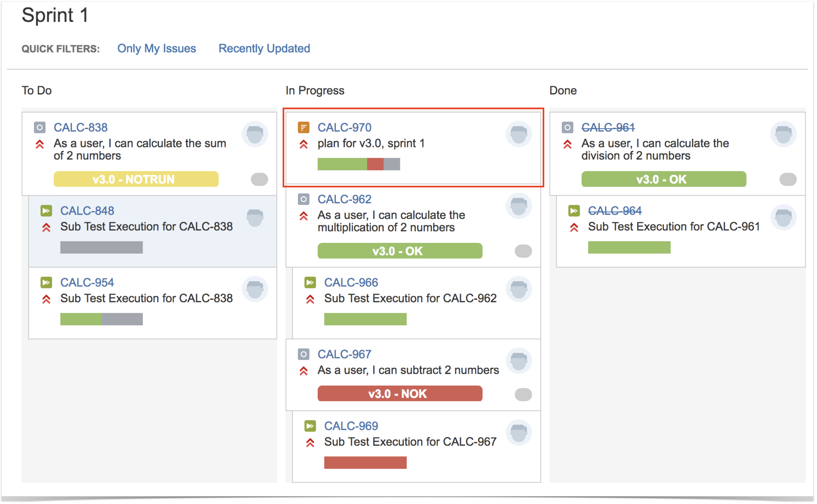Click the priority icon on CALC-848 card
Image resolution: width=817 pixels, height=504 pixels.
tap(46, 228)
